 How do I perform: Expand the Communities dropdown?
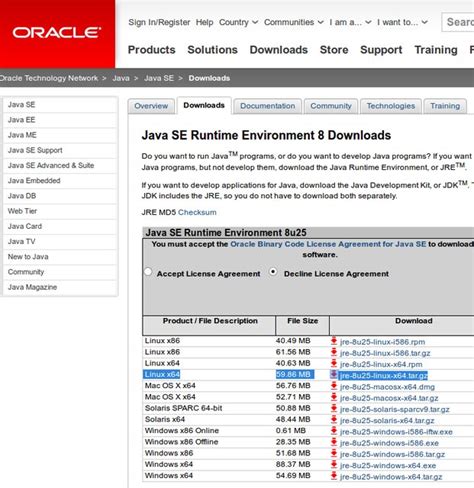click(x=294, y=22)
